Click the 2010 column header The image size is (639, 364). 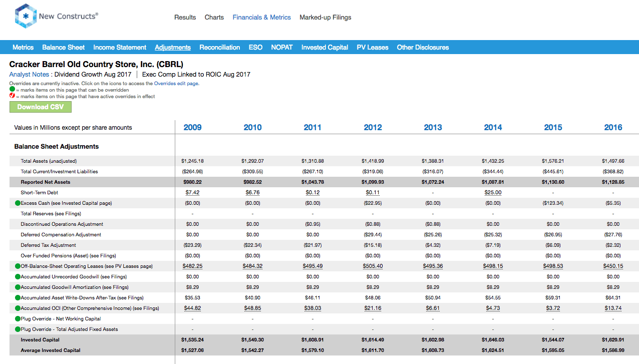[253, 127]
